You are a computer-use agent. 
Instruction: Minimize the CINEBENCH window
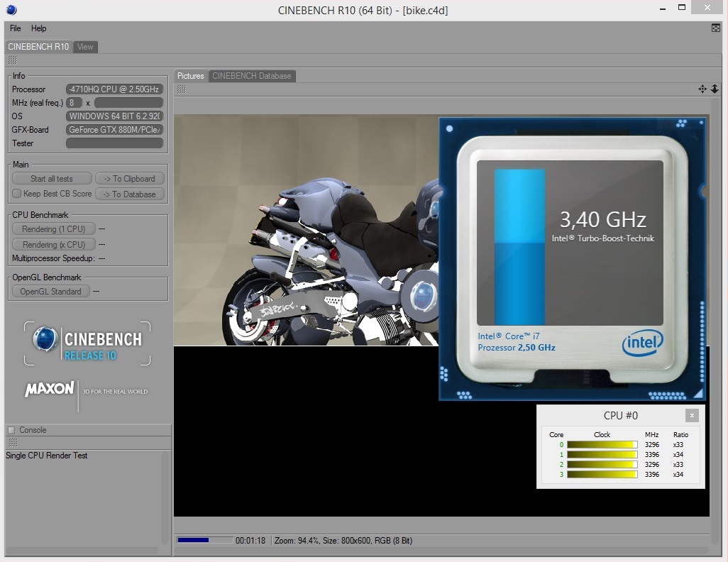coord(663,9)
